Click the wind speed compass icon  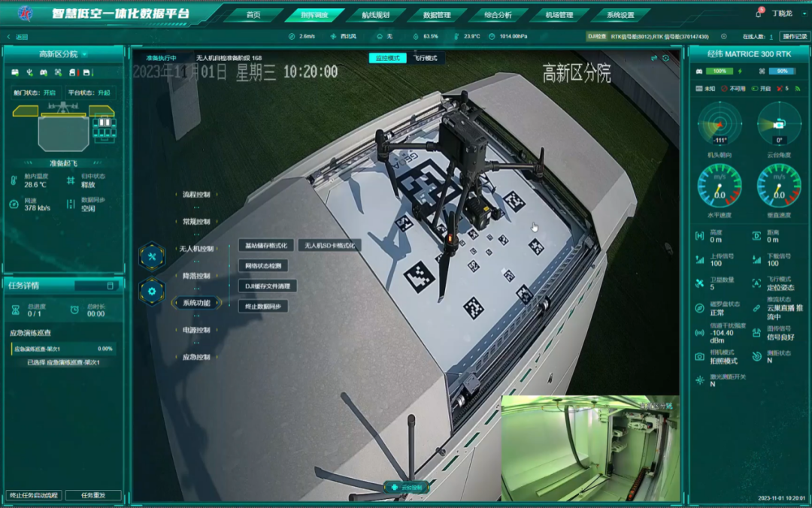[x=292, y=36]
